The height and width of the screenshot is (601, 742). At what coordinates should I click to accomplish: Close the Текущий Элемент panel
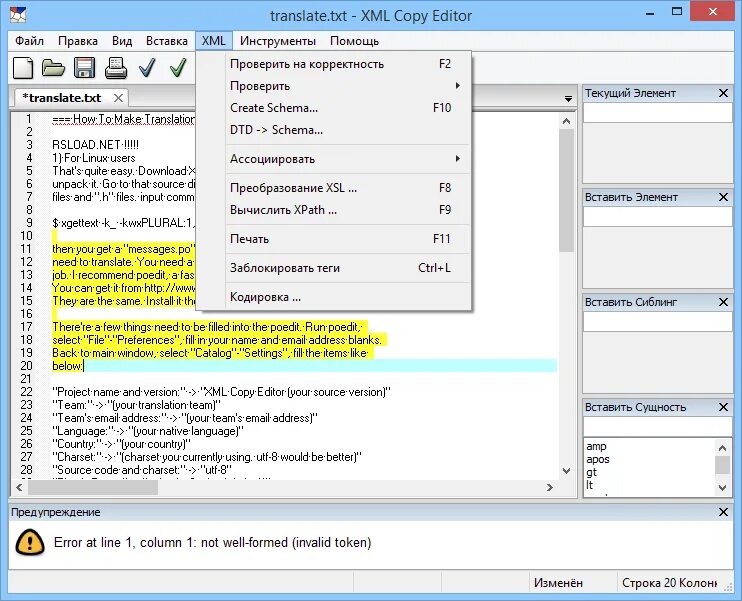tap(723, 93)
